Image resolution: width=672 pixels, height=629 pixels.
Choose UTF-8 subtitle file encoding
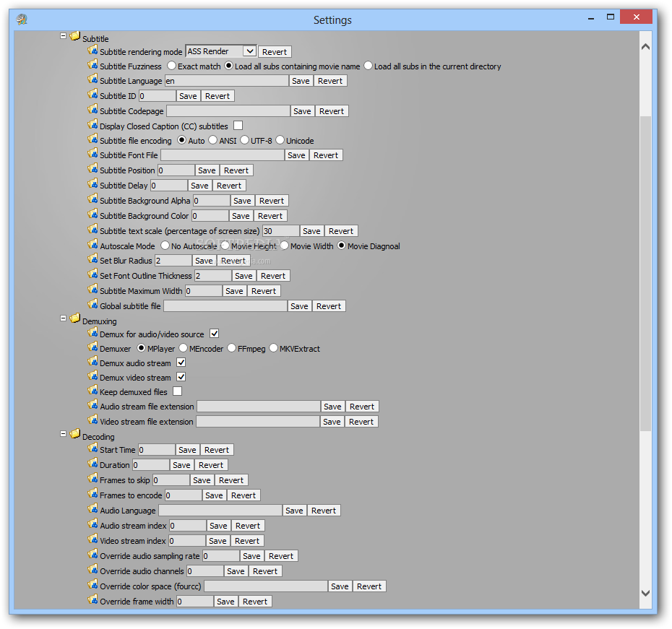[x=244, y=140]
